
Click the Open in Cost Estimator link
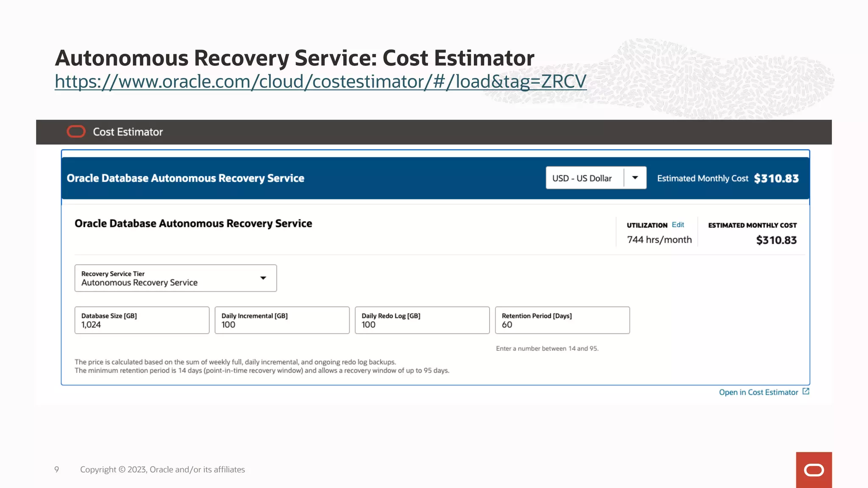point(758,392)
